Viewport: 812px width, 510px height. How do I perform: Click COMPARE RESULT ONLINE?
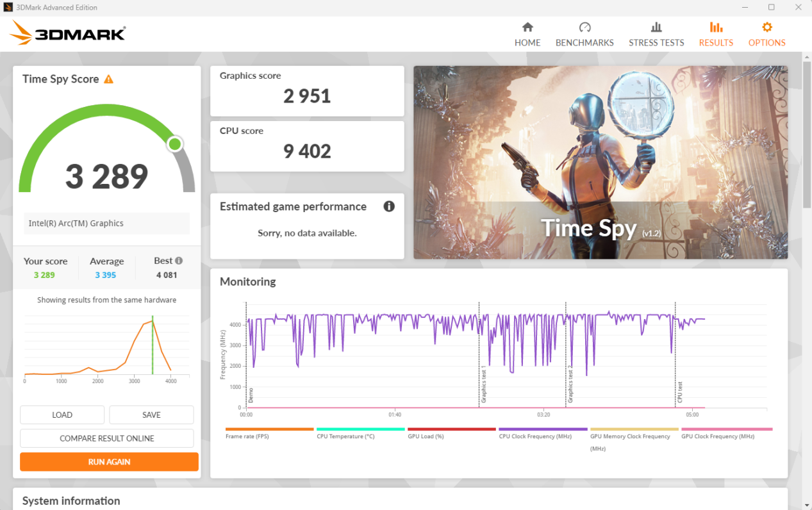pyautogui.click(x=107, y=438)
